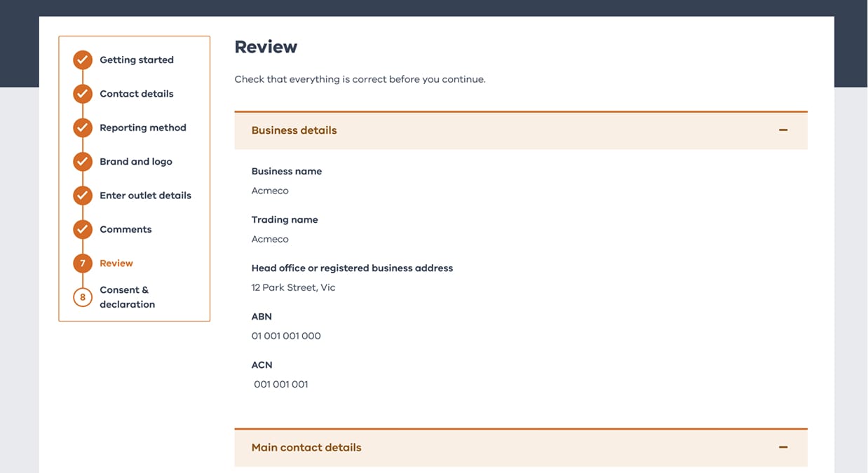Click the step 7 Review circle icon

[x=83, y=263]
